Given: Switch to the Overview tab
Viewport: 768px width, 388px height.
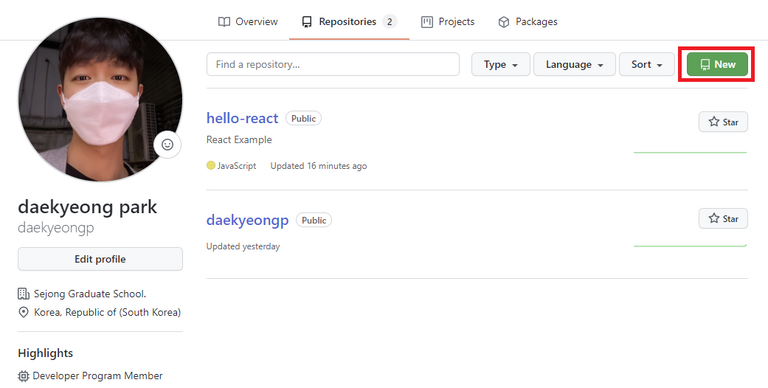Looking at the screenshot, I should coord(248,22).
